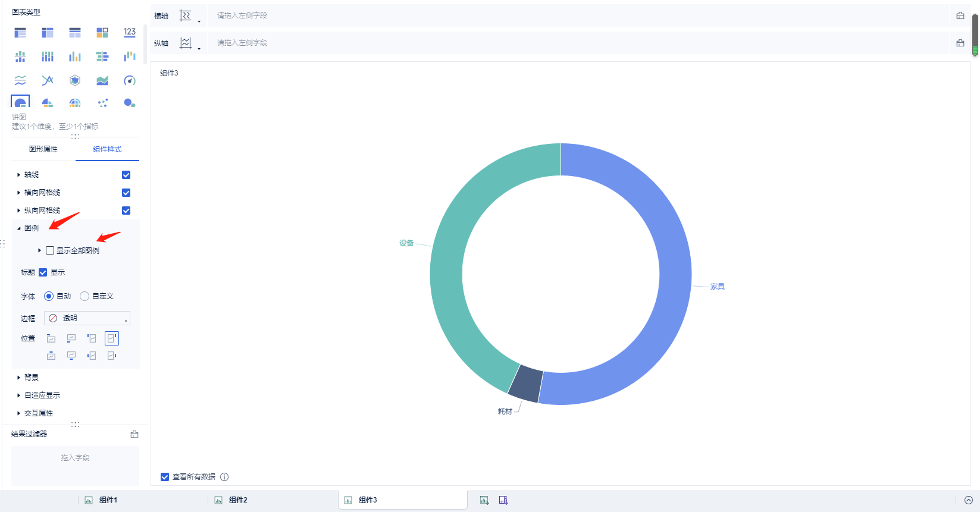Expand the 纵向网格线 section arrow
Viewport: 980px width, 512px height.
point(19,211)
